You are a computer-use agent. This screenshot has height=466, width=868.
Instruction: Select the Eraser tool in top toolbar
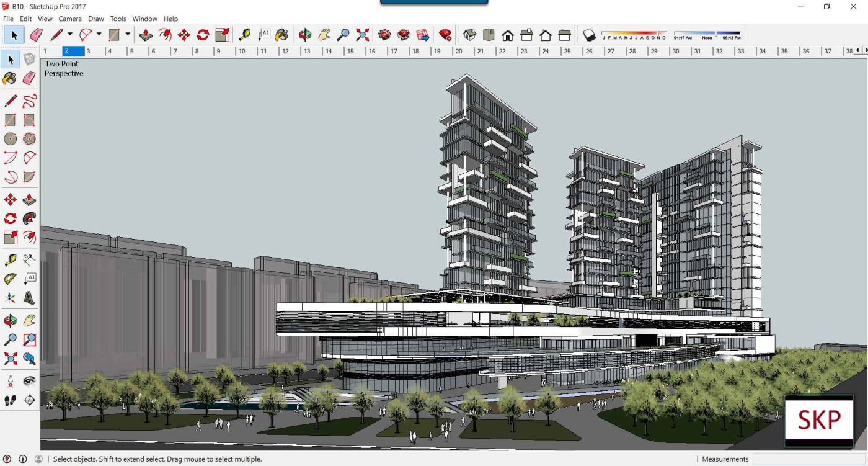37,35
